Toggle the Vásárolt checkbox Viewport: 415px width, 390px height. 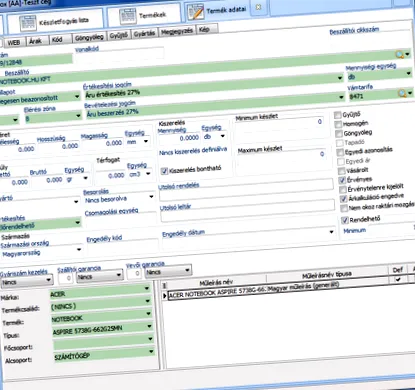click(x=342, y=171)
